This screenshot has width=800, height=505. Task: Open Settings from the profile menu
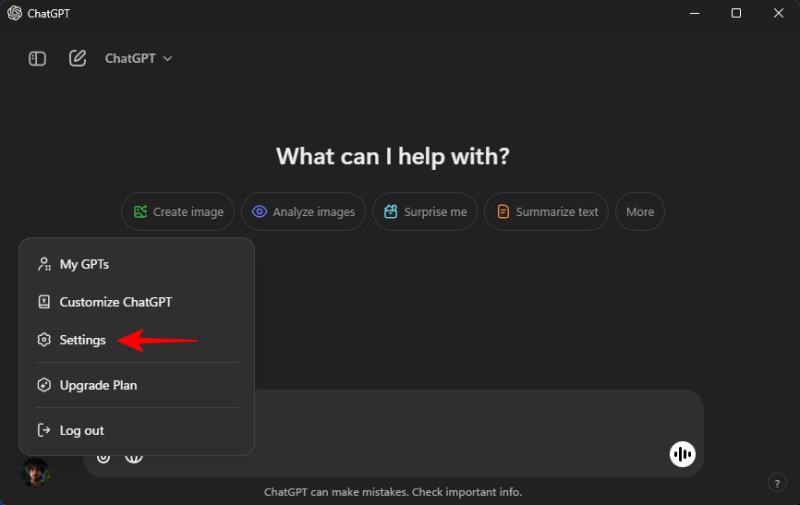pos(137,340)
